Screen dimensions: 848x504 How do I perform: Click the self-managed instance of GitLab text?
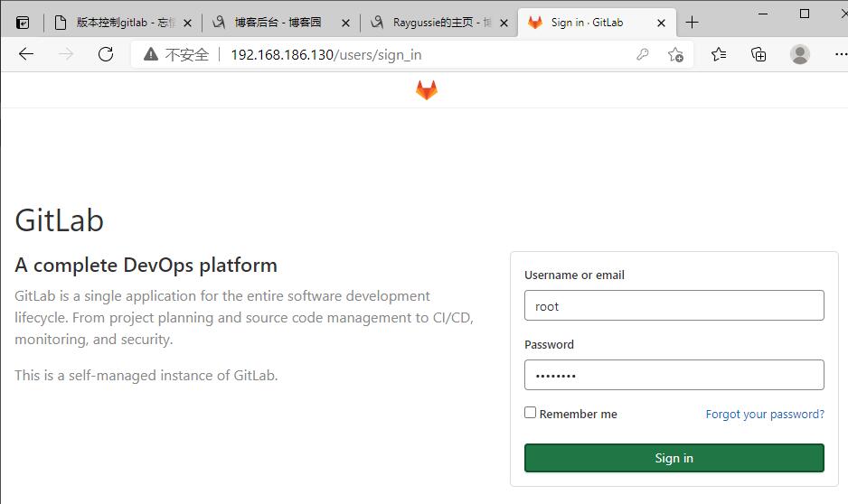click(146, 375)
